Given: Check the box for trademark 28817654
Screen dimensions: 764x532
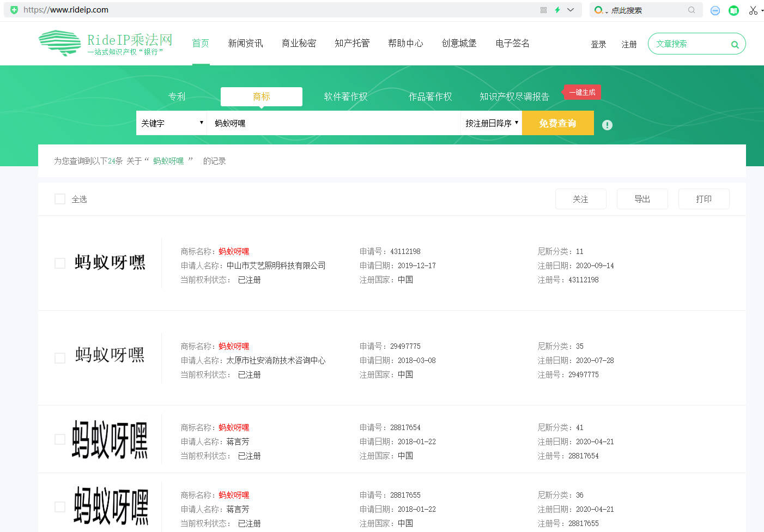Looking at the screenshot, I should pyautogui.click(x=60, y=439).
